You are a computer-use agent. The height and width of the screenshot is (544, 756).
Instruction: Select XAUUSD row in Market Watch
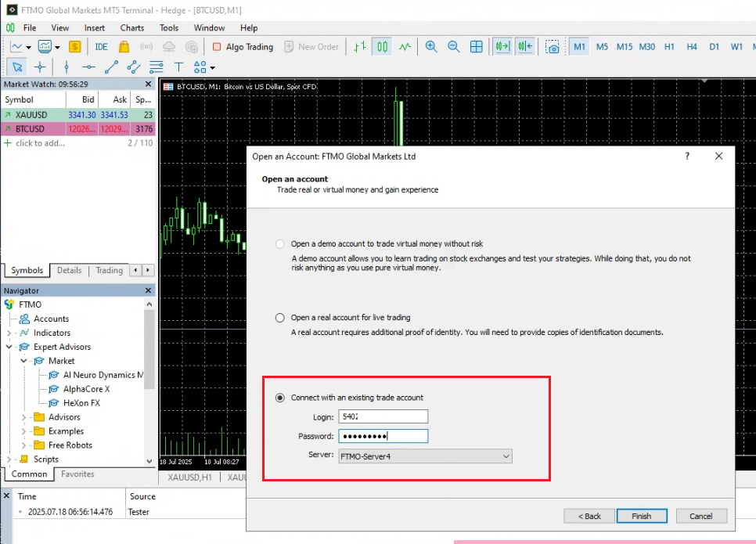pyautogui.click(x=78, y=115)
